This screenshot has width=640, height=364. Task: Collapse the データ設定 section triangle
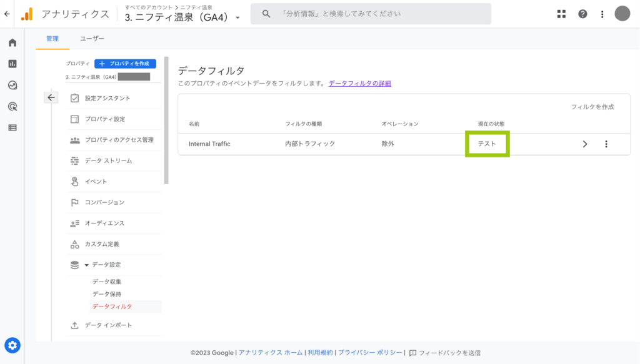coord(86,265)
